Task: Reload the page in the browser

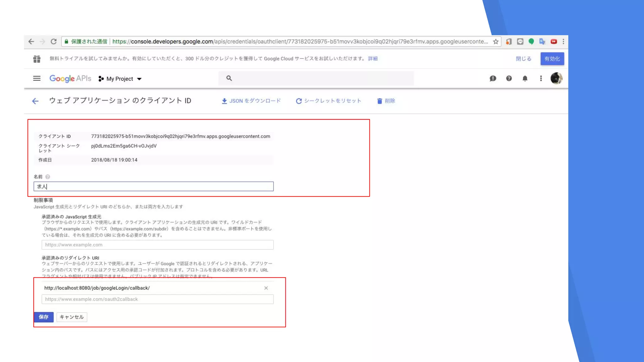Action: [x=54, y=41]
